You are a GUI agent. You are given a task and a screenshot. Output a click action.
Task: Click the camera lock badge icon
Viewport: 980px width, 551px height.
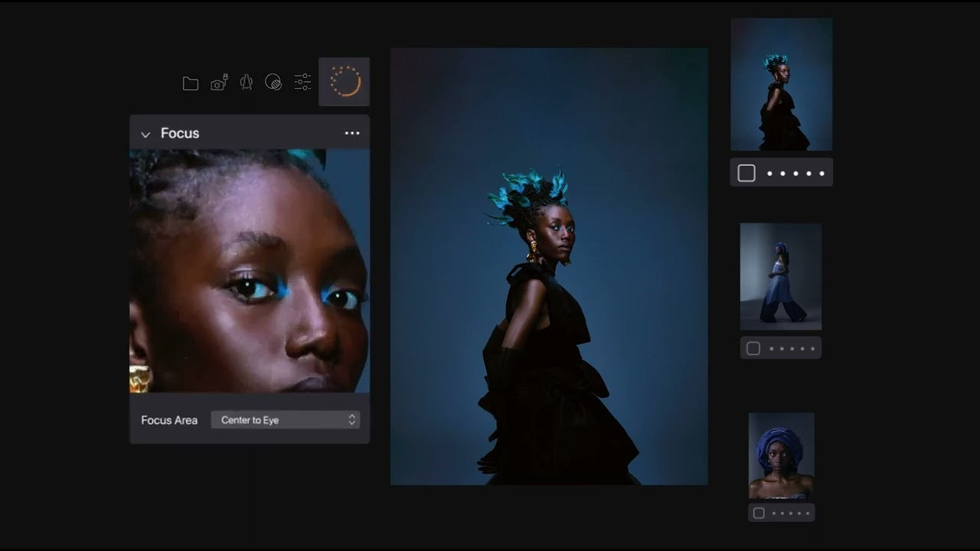click(224, 77)
